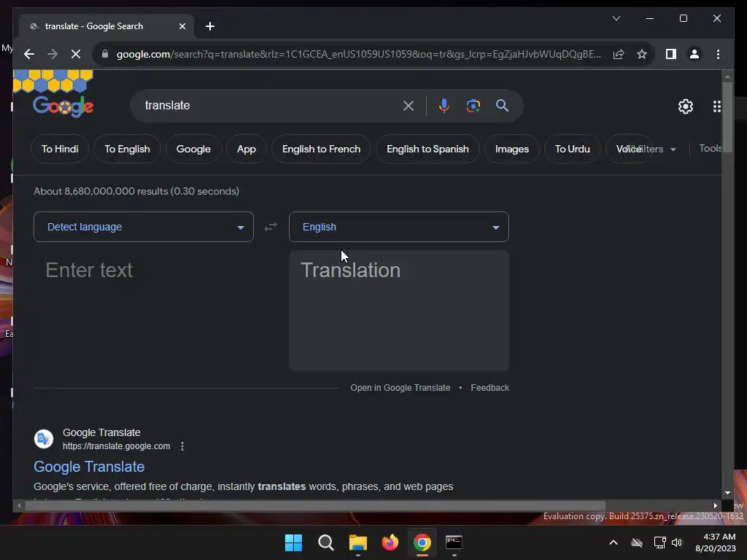
Task: Click the translate.google.com URL
Action: tap(116, 446)
